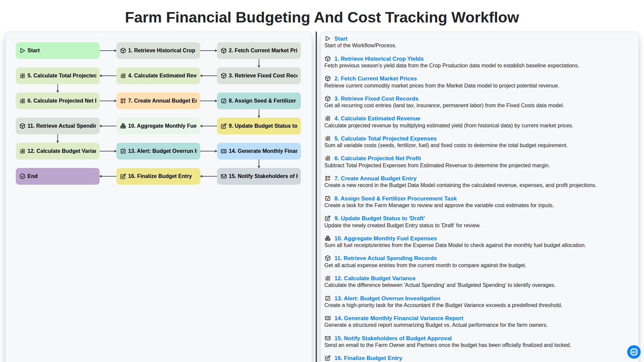The image size is (644, 362).
Task: Open the AI assistant chip icon button
Action: (634, 352)
